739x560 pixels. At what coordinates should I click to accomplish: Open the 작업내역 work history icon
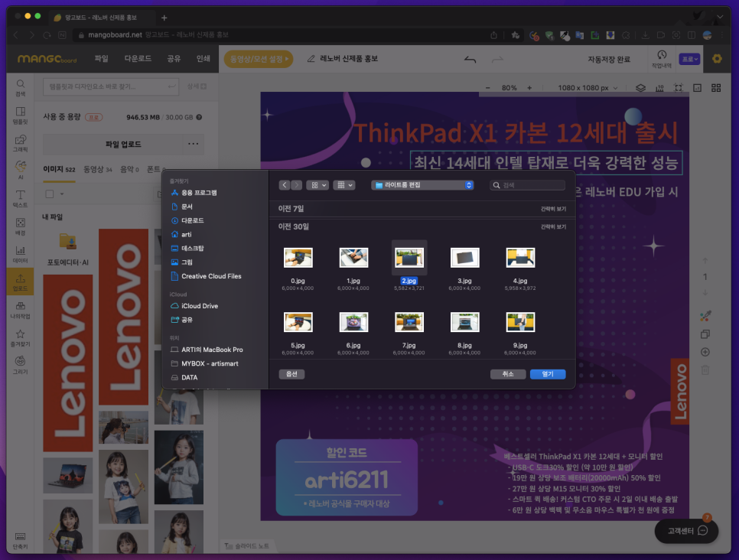(662, 59)
